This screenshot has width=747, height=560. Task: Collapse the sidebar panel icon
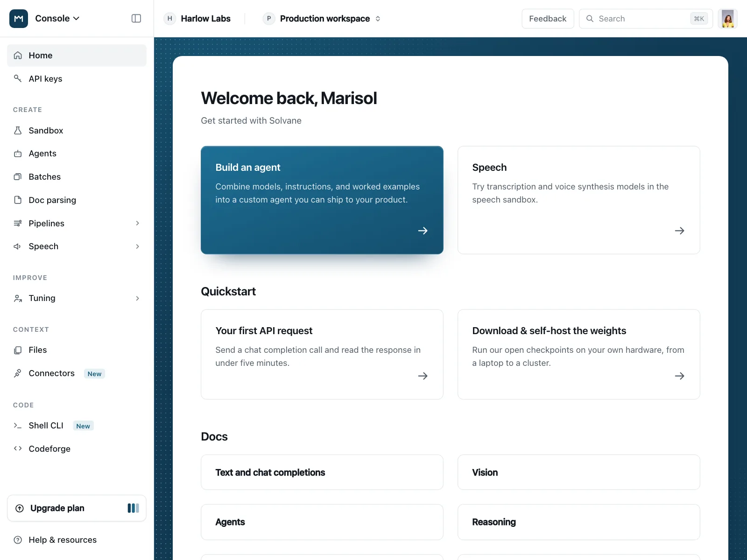(x=136, y=19)
